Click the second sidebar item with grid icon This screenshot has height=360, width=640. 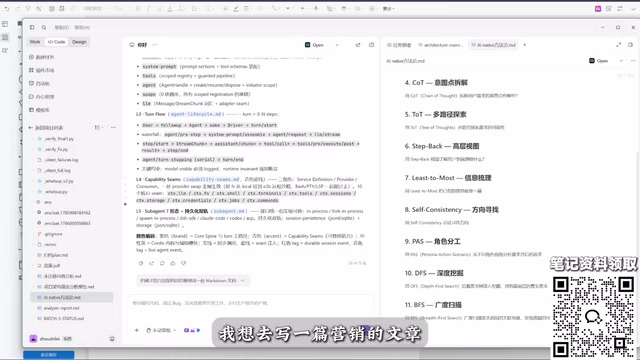click(x=42, y=70)
